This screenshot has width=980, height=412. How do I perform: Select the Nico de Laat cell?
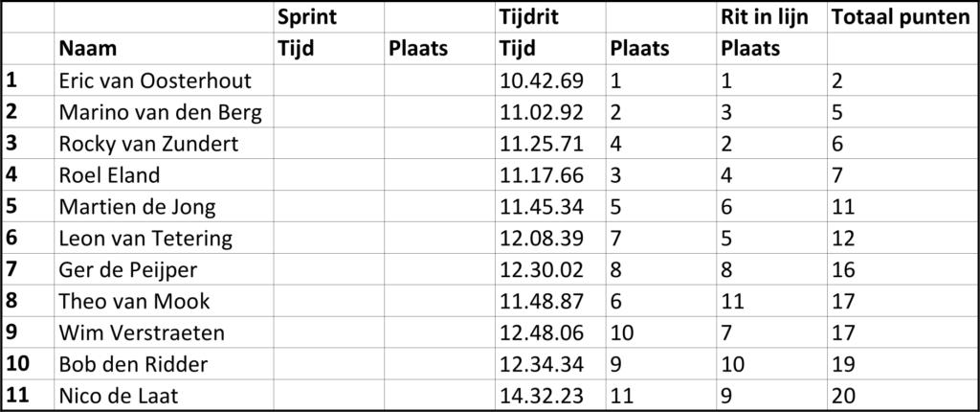(121, 395)
